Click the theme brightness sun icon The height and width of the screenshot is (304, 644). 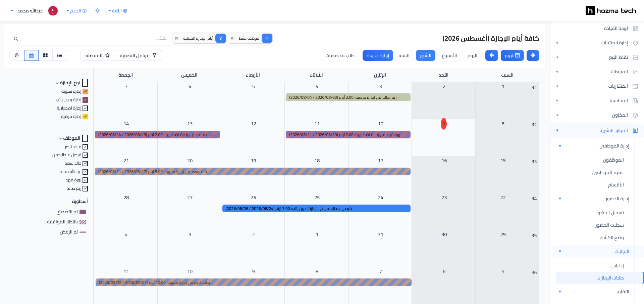pos(98,11)
